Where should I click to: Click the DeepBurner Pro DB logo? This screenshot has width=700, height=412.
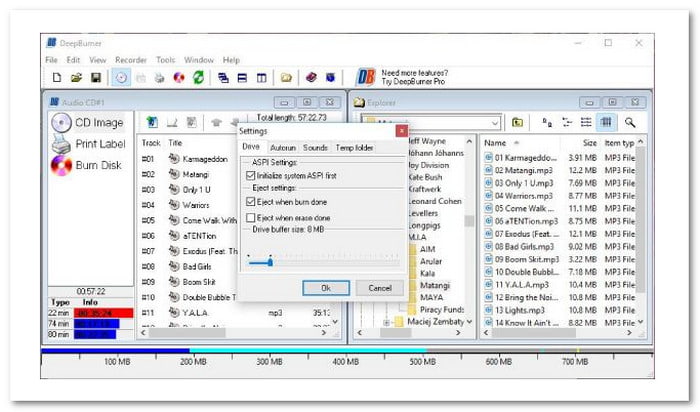pos(366,77)
